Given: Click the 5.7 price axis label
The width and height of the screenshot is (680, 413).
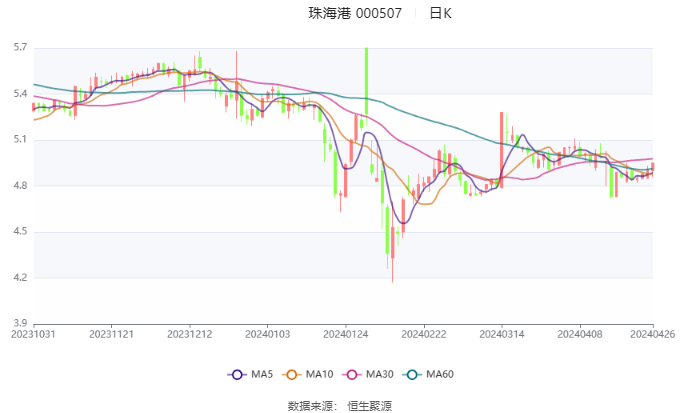Looking at the screenshot, I should click(20, 47).
